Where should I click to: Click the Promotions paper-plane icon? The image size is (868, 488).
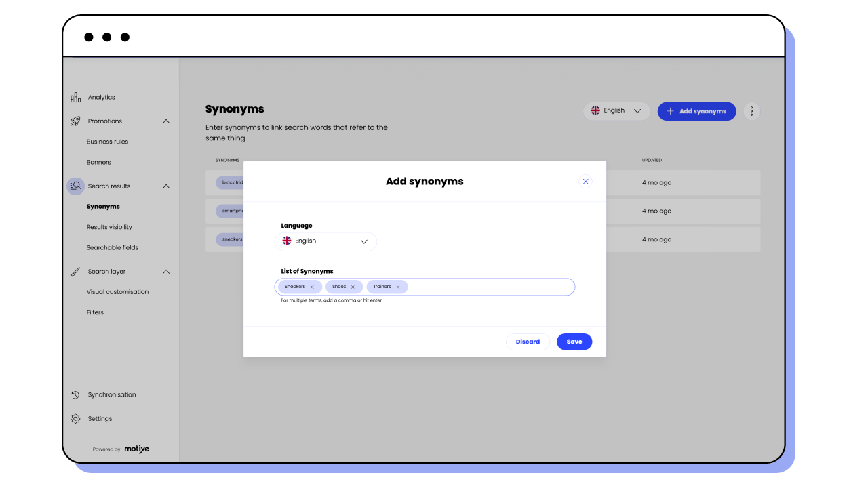coord(75,121)
